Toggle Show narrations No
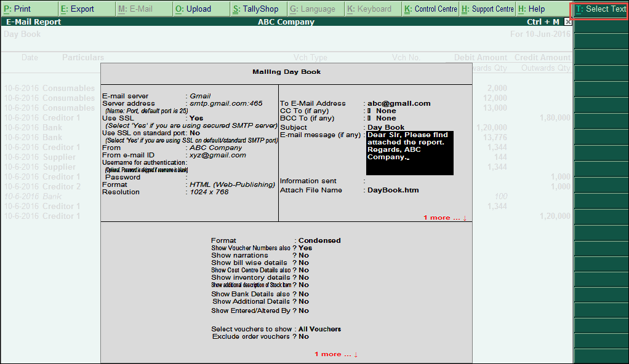Image resolution: width=629 pixels, height=364 pixels. coord(303,255)
